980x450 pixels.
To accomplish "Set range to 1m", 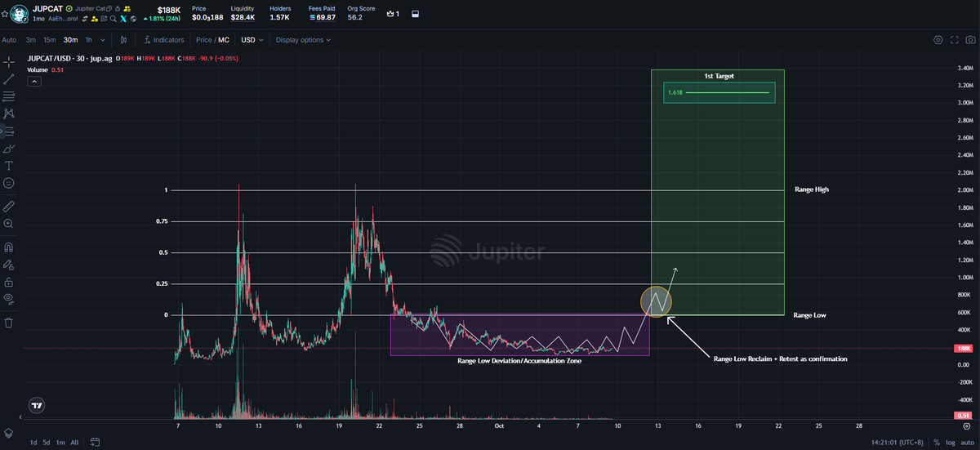I will tap(60, 442).
